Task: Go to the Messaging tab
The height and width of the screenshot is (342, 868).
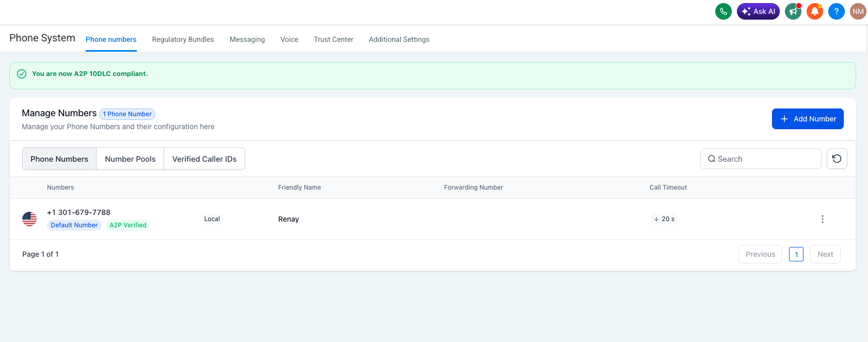Action: (x=247, y=40)
